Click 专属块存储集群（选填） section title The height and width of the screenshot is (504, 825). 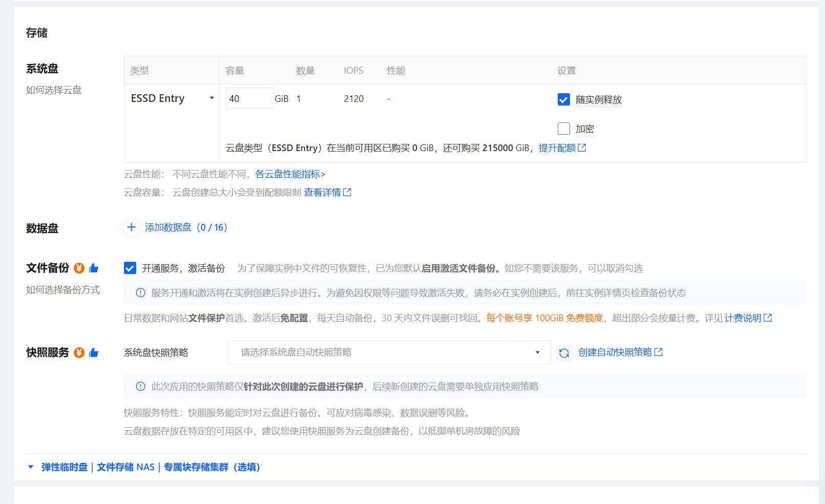(x=212, y=467)
